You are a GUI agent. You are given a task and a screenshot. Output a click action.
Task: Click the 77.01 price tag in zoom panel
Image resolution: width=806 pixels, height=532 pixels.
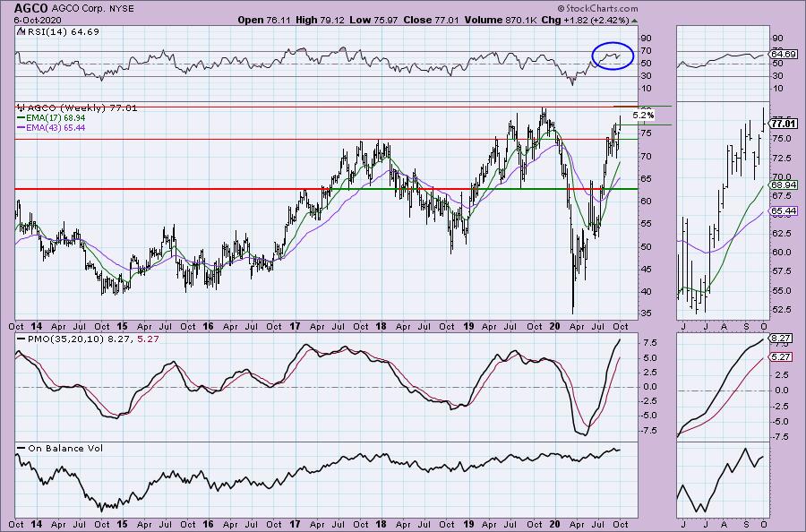pyautogui.click(x=784, y=124)
